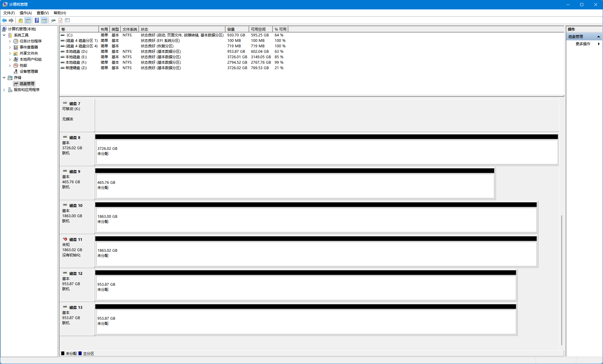Click the 本地用户和组 users icon

click(16, 59)
